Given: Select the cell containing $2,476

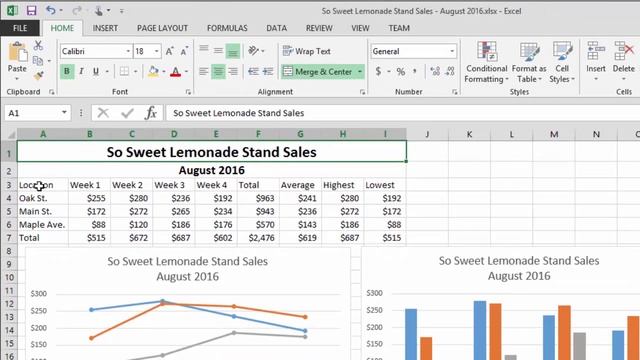Looking at the screenshot, I should [258, 238].
